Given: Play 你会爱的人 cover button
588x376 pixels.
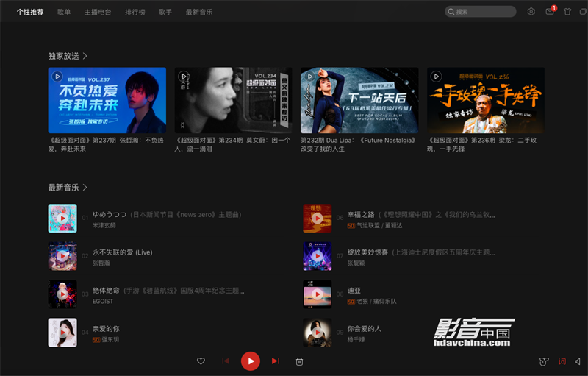Looking at the screenshot, I should [x=318, y=333].
